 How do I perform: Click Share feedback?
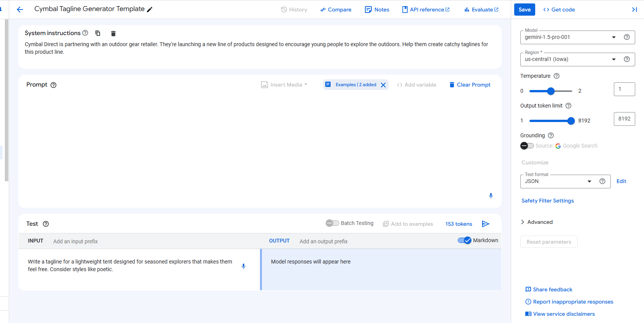click(x=549, y=289)
